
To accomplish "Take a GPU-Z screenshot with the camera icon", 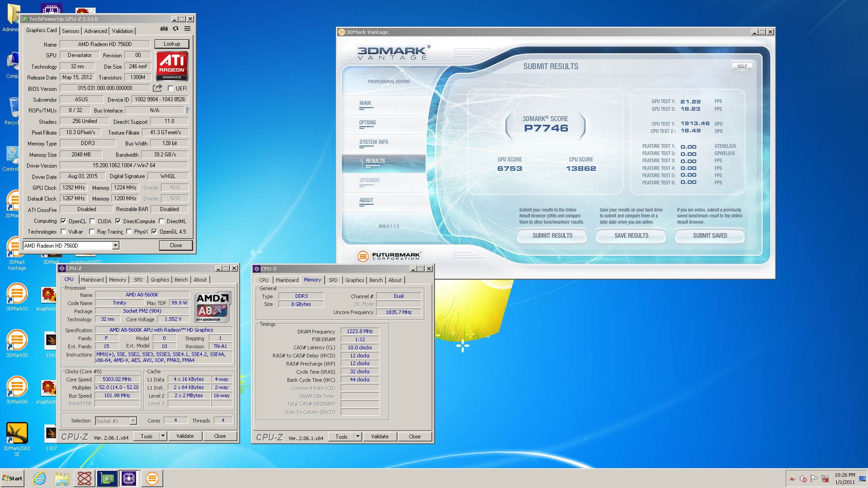I will pos(164,29).
